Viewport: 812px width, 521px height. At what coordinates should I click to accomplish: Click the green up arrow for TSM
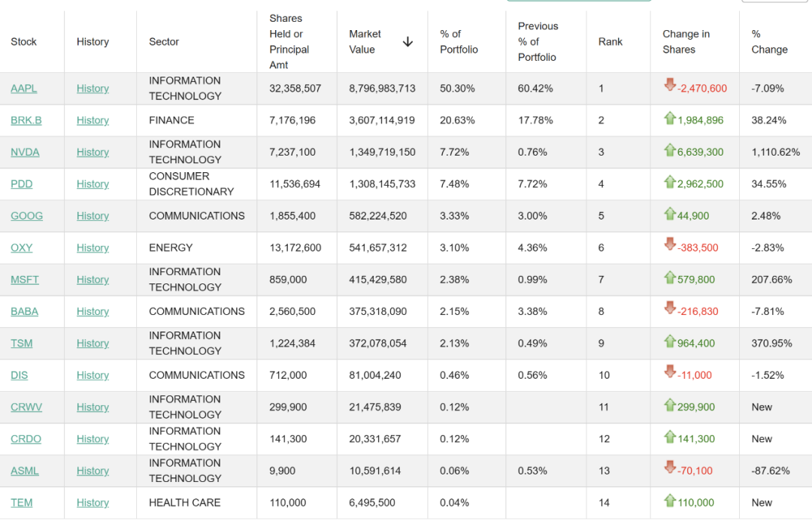pos(670,341)
